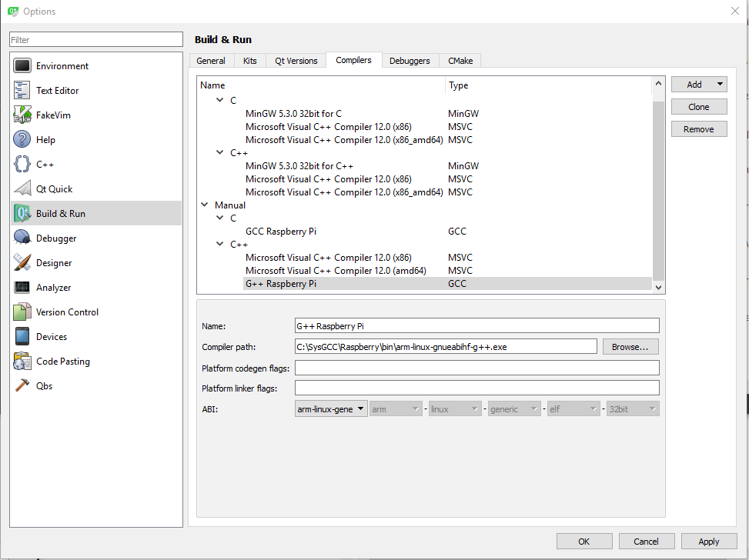Click the Build & Run category icon
This screenshot has width=749, height=560.
[x=22, y=213]
